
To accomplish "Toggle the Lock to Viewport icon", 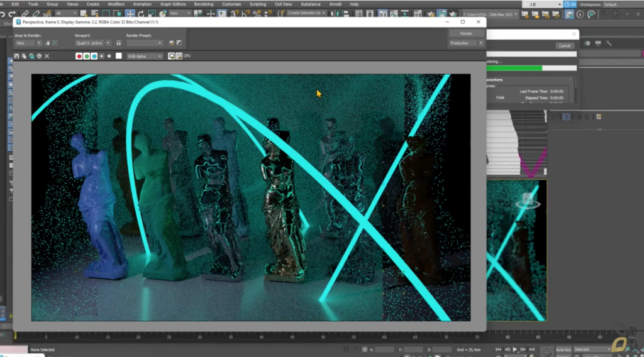I will [x=119, y=43].
